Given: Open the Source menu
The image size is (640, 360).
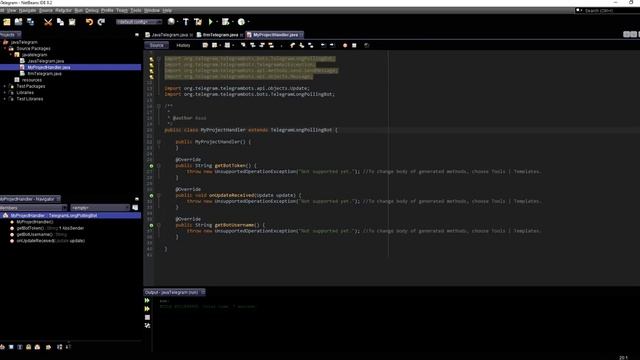Looking at the screenshot, I should coord(46,10).
